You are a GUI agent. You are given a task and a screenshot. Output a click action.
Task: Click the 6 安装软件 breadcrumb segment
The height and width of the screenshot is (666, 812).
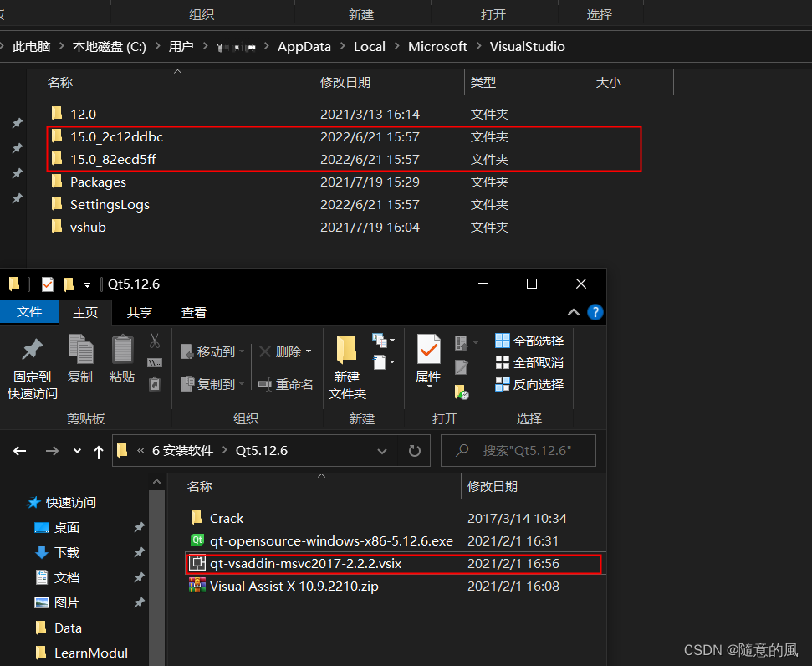tap(183, 450)
